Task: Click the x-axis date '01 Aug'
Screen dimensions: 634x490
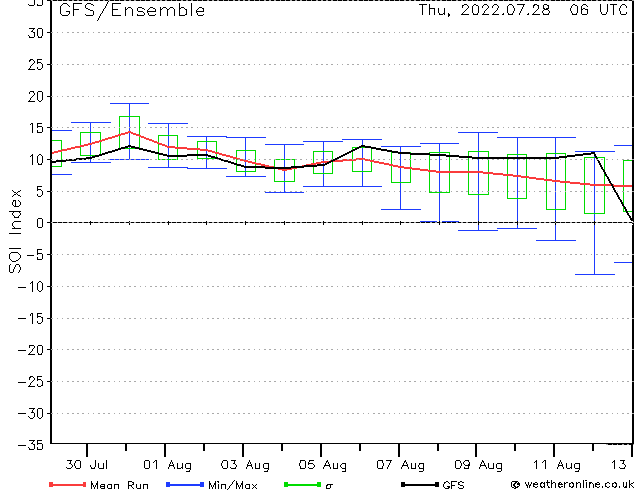Action: [x=167, y=465]
